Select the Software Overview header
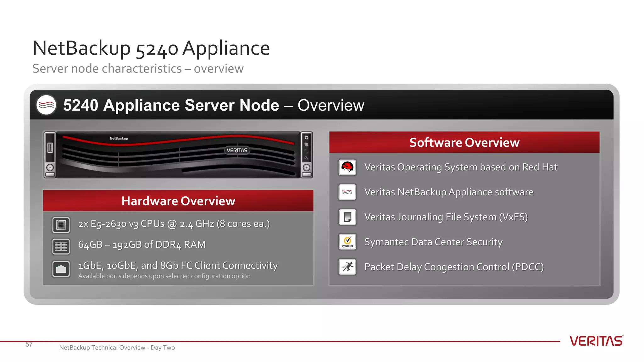Screen dimensions: 644x362 [464, 142]
